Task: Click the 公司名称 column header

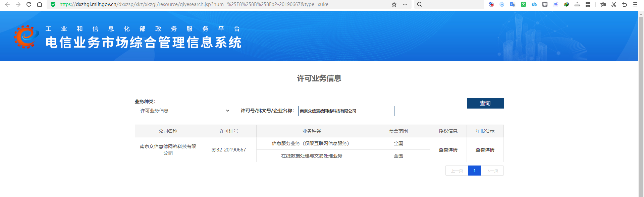Action: tap(168, 131)
